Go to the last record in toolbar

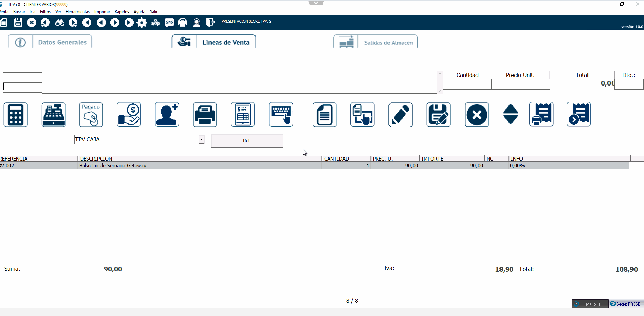point(129,23)
